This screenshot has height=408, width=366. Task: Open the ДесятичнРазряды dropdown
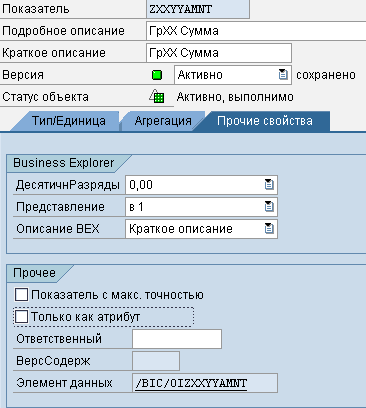pos(269,185)
